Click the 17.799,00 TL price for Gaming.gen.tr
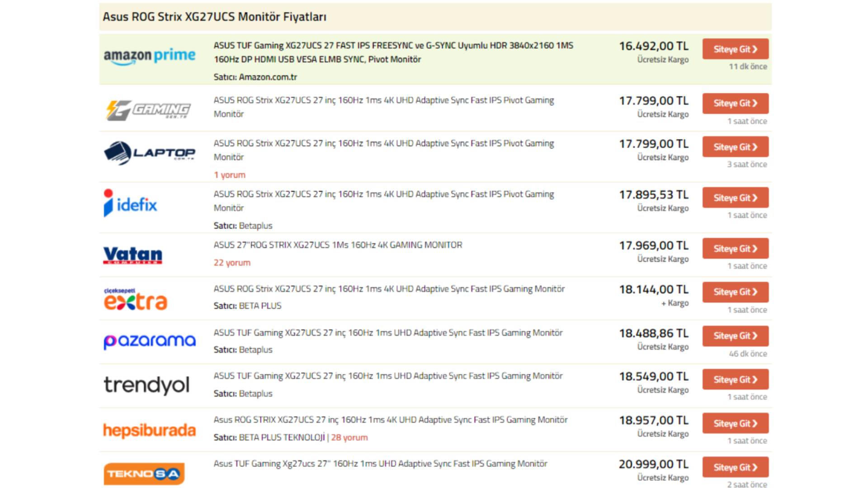 pyautogui.click(x=654, y=101)
